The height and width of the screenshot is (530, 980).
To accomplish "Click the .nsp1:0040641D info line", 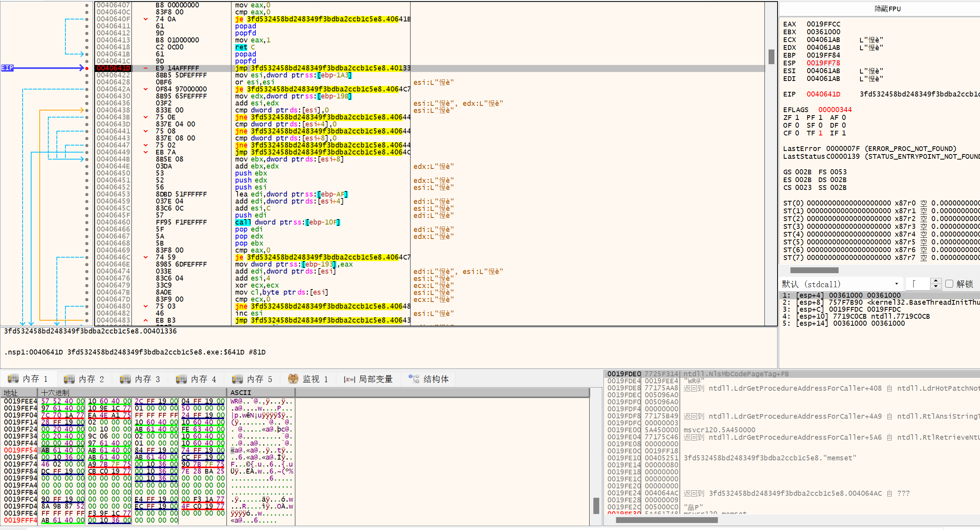I will (135, 352).
